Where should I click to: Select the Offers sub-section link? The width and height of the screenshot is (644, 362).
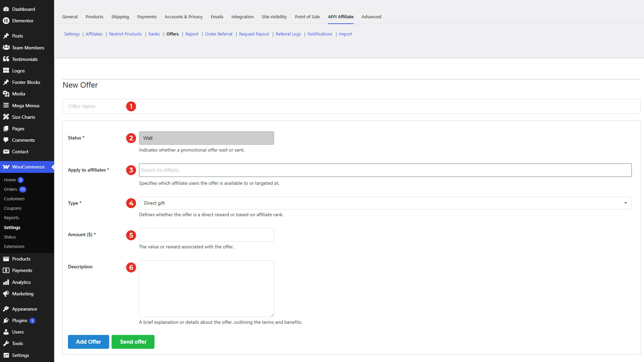click(x=172, y=34)
